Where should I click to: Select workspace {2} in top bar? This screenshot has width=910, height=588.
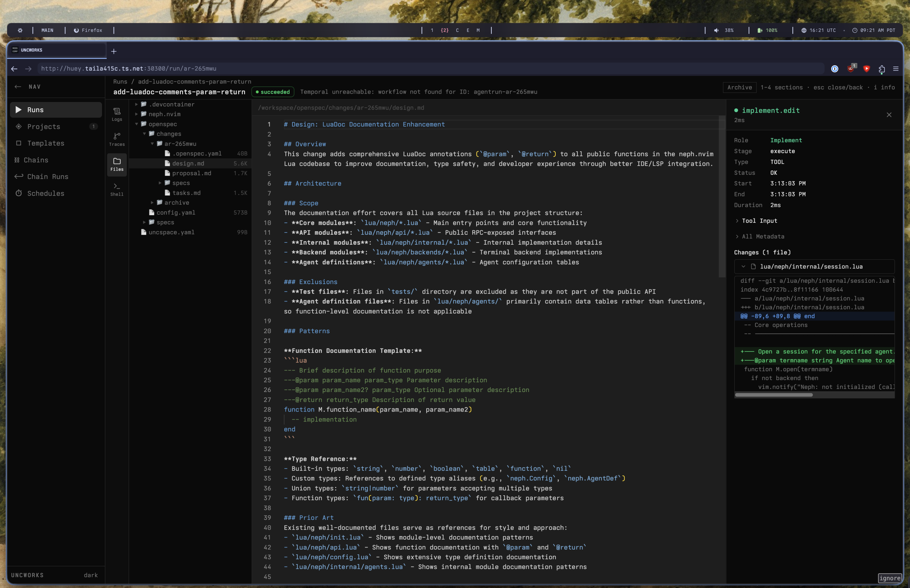point(444,30)
